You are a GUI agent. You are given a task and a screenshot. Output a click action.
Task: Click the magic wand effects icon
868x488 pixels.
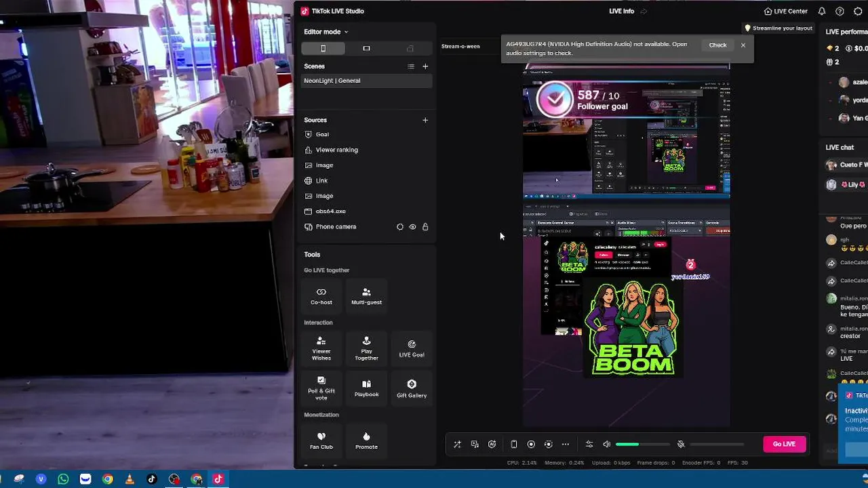point(457,445)
